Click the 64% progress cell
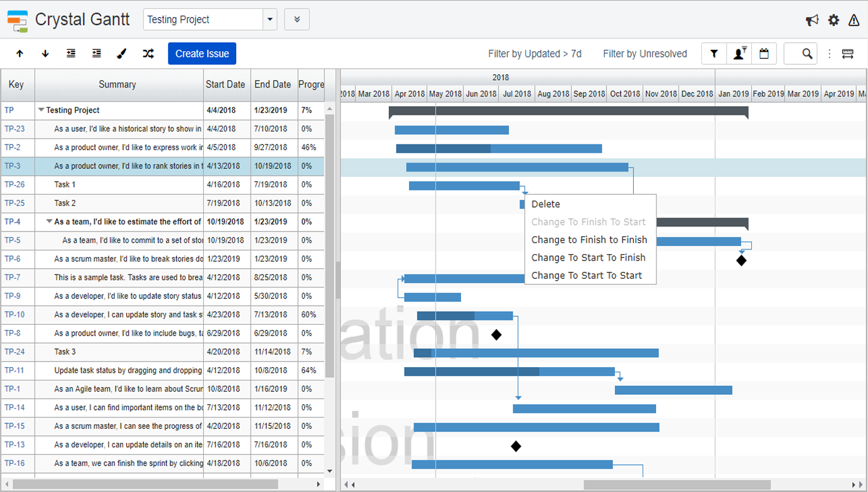 click(x=311, y=370)
